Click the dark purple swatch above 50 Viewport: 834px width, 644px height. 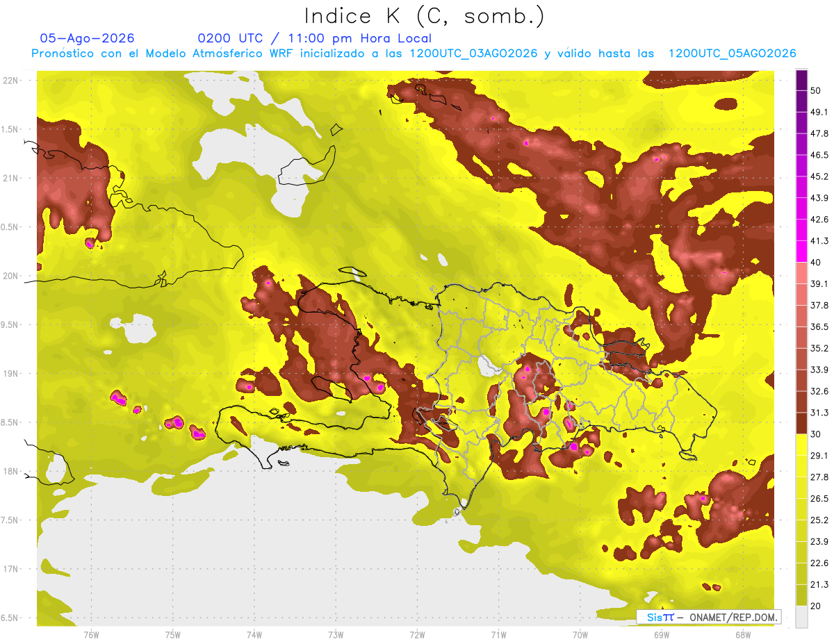tap(801, 80)
